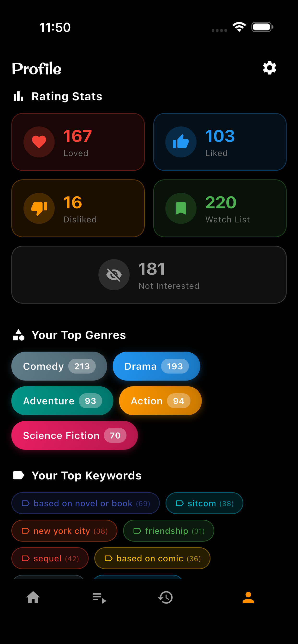Select the Drama genre chip

tap(156, 366)
